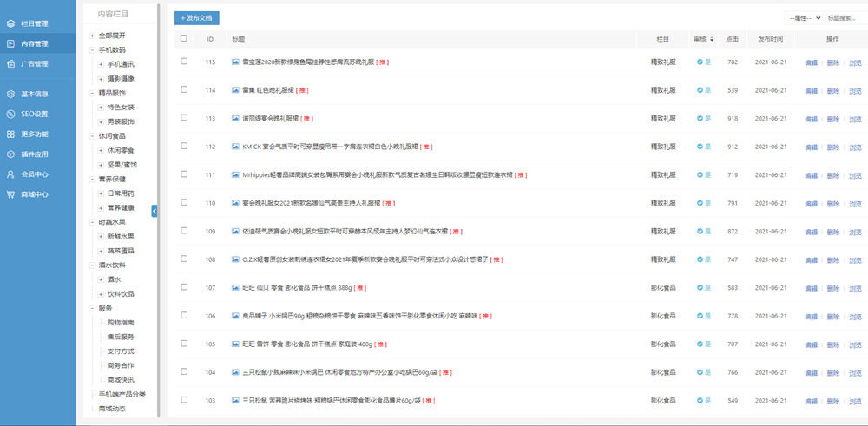The height and width of the screenshot is (426, 868).
Task: Click 编辑 link for article 112
Action: pos(811,147)
